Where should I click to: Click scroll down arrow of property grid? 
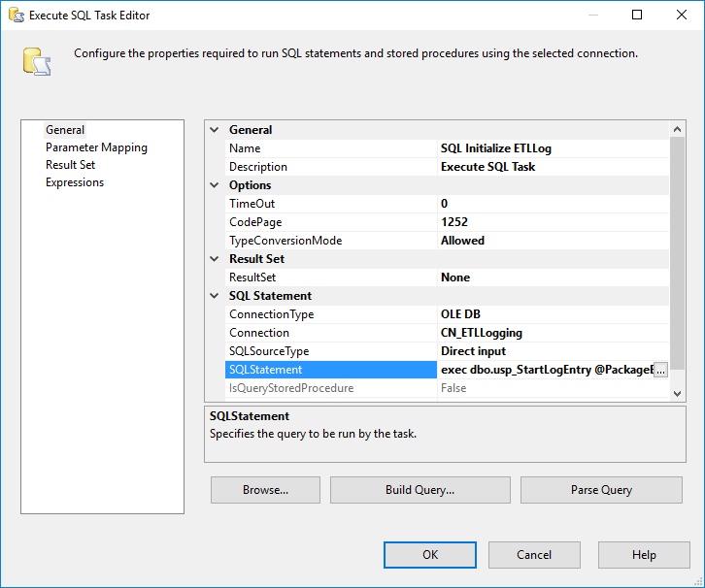click(677, 394)
